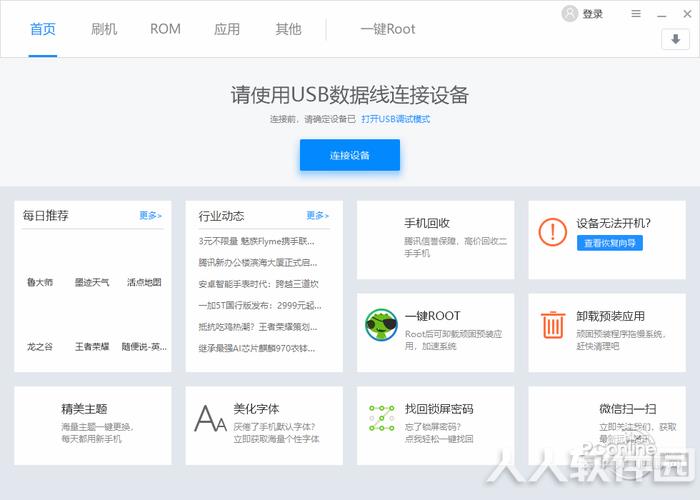Click the 连接设备 button
Image resolution: width=700 pixels, height=500 pixels.
350,155
